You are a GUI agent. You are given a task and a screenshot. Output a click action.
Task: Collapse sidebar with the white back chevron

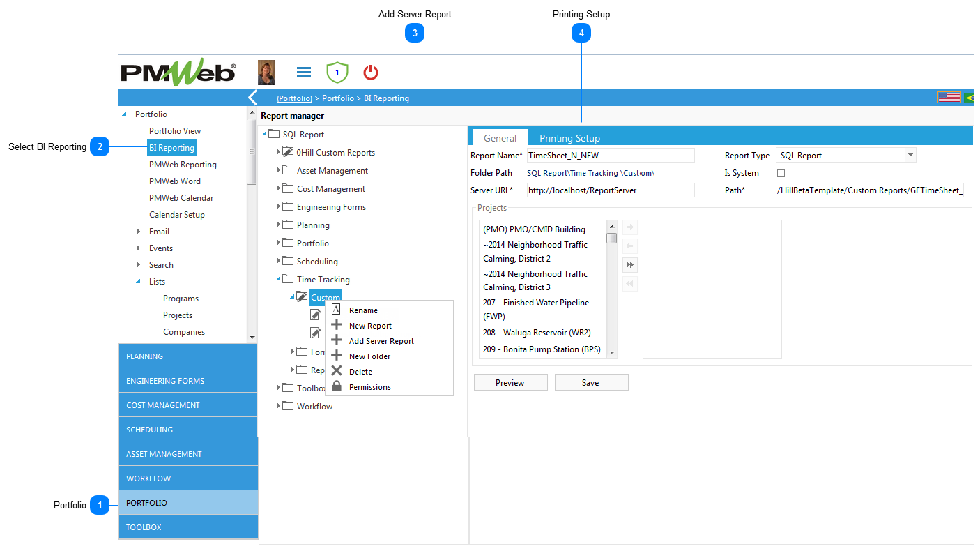[x=252, y=98]
